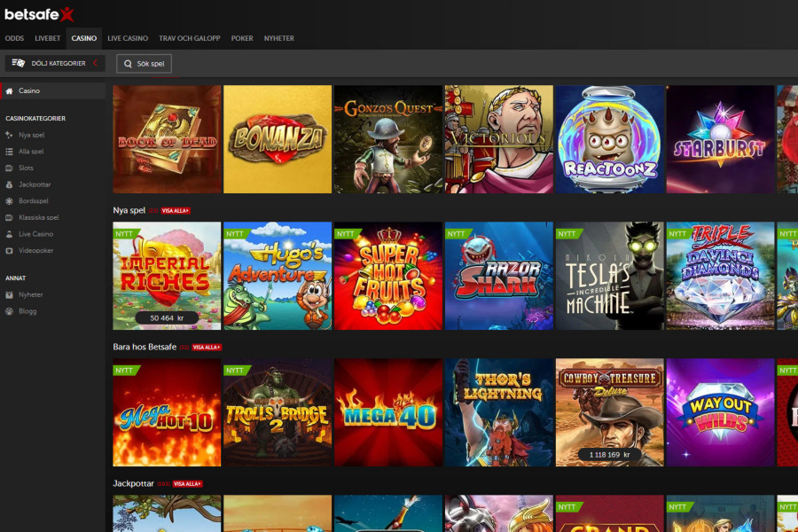Open the Nyheter tab in top navigation

click(x=279, y=38)
